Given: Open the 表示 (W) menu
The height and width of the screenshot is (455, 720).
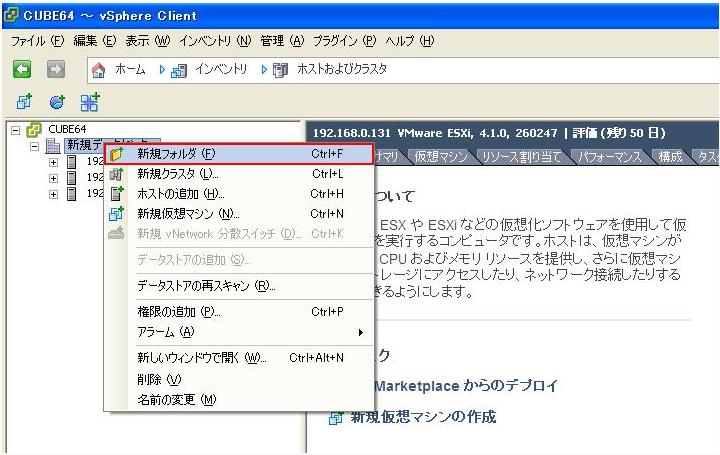Looking at the screenshot, I should point(147,41).
